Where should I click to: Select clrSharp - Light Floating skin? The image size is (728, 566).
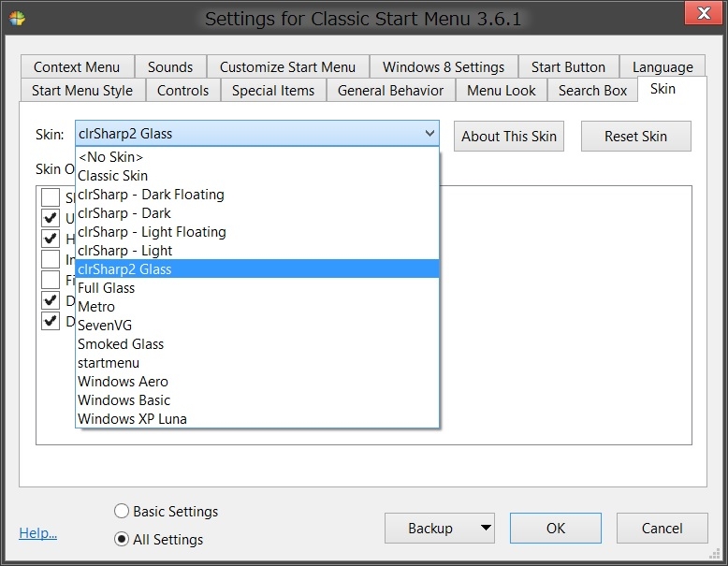(257, 232)
